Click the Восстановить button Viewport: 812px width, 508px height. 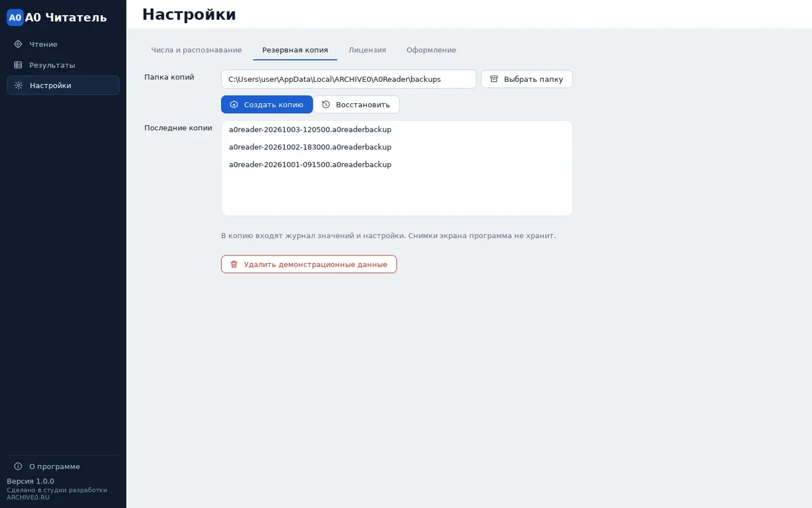(356, 105)
